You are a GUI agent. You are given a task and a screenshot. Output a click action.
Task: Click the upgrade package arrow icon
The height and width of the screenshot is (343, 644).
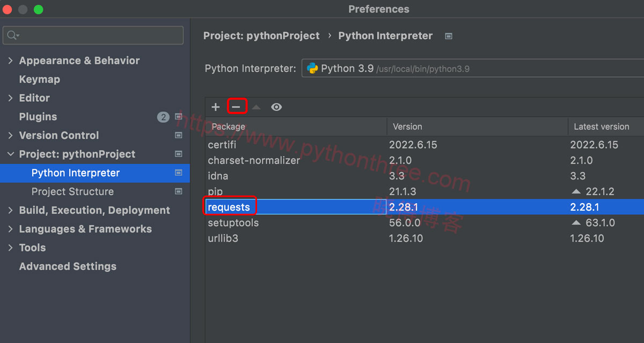(257, 107)
